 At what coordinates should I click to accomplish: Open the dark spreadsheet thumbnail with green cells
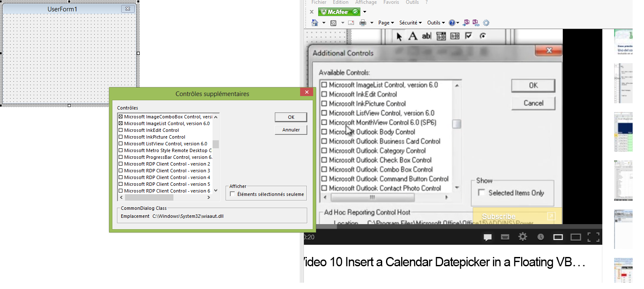(x=623, y=132)
